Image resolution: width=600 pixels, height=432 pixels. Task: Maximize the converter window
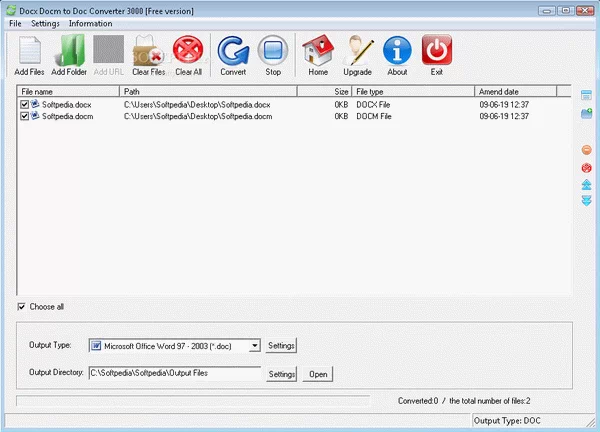tap(566, 11)
